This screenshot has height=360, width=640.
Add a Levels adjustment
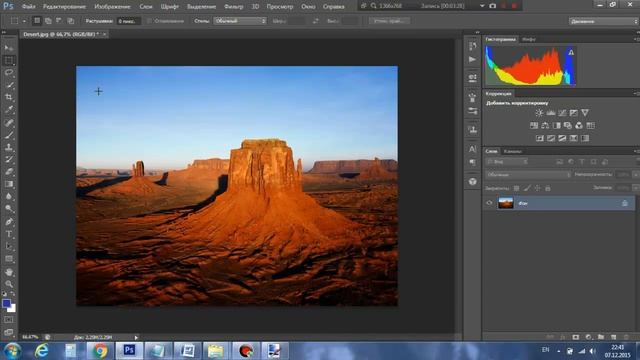pyautogui.click(x=551, y=113)
